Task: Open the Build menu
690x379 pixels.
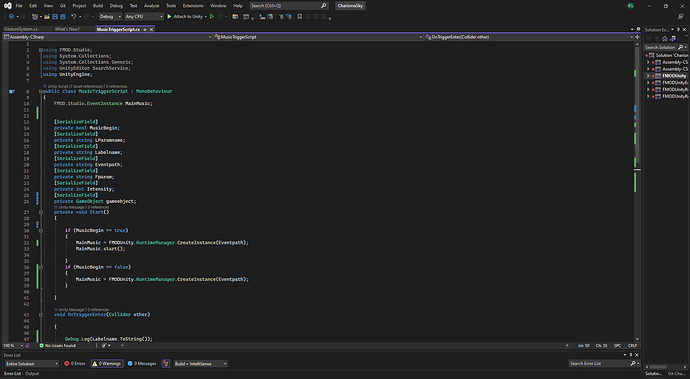Action: pyautogui.click(x=98, y=6)
